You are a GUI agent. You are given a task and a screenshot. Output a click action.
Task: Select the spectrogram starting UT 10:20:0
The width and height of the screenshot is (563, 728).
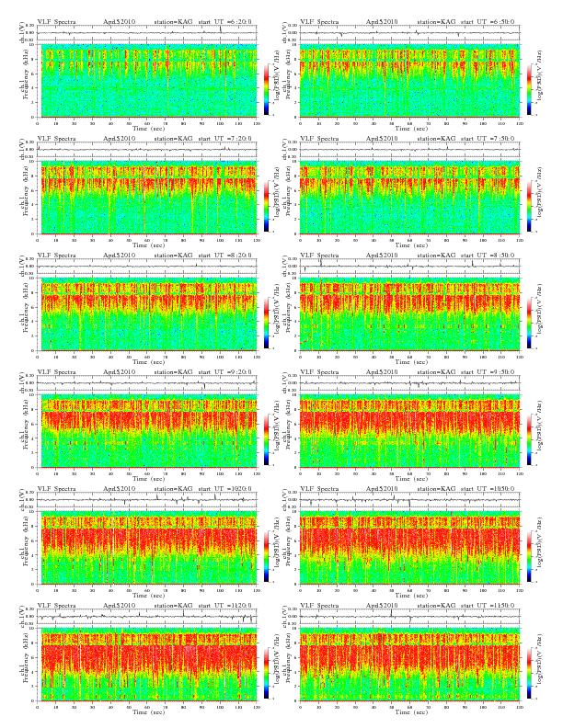point(147,548)
